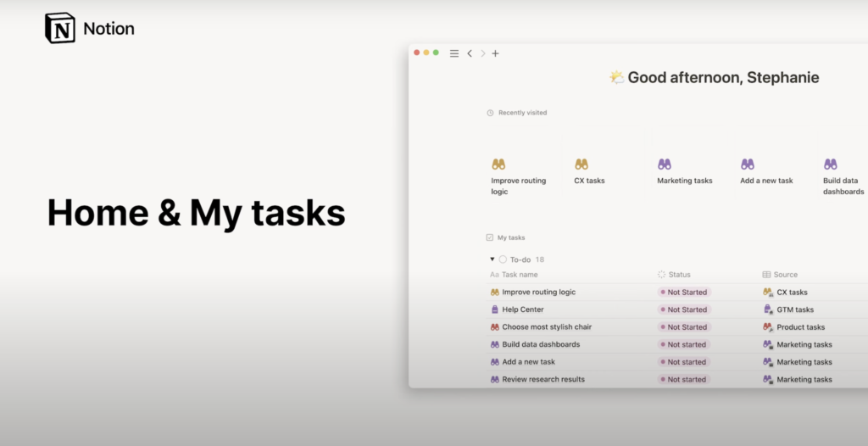Click the Source column header
The image size is (868, 446).
[x=785, y=275]
